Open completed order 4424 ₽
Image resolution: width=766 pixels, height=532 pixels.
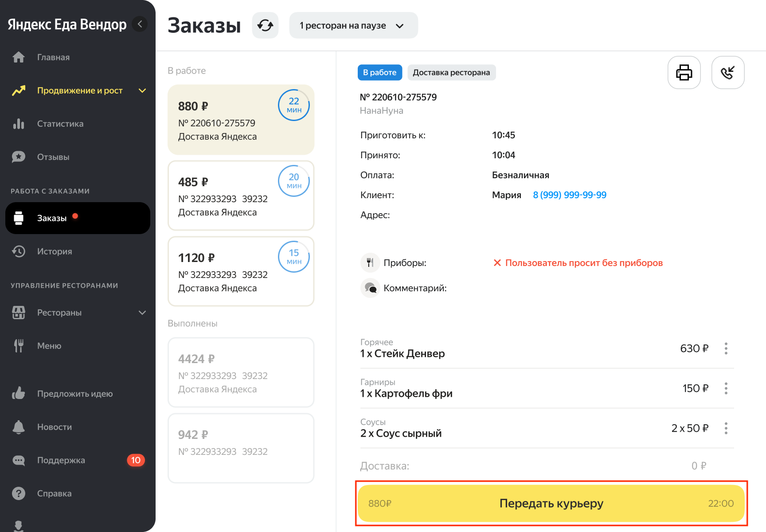(x=241, y=372)
